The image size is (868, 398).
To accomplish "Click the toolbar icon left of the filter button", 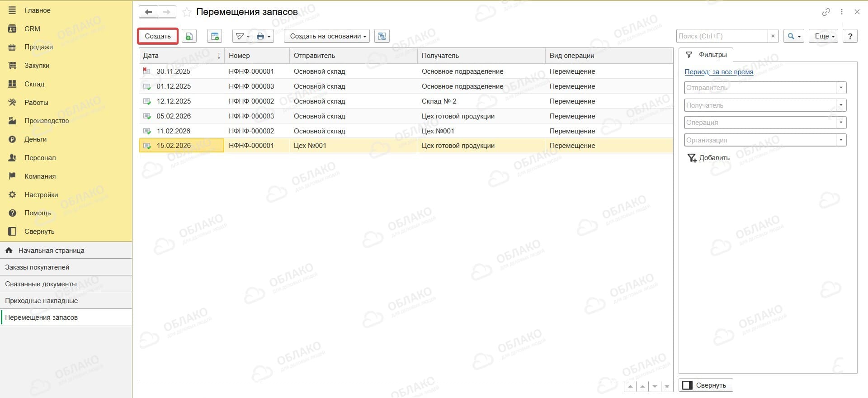I will [215, 36].
